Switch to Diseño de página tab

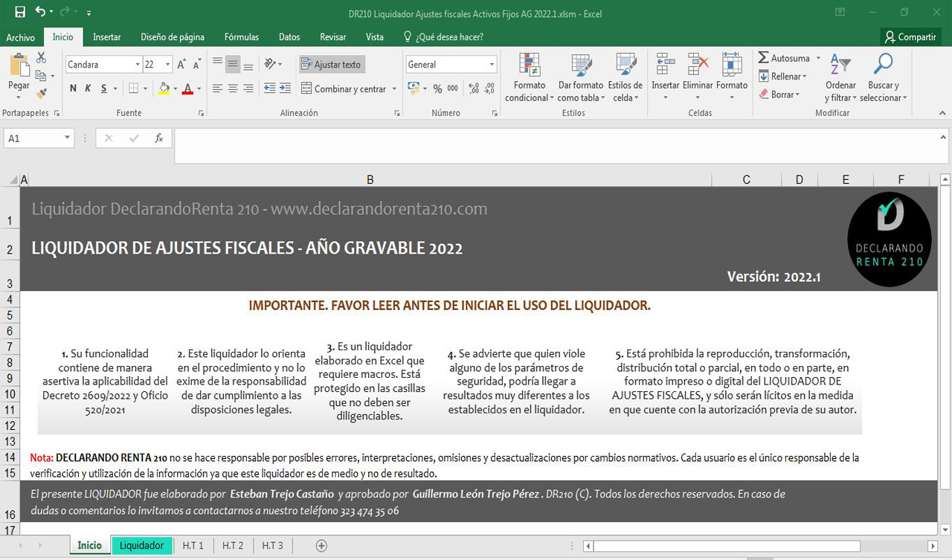point(173,37)
